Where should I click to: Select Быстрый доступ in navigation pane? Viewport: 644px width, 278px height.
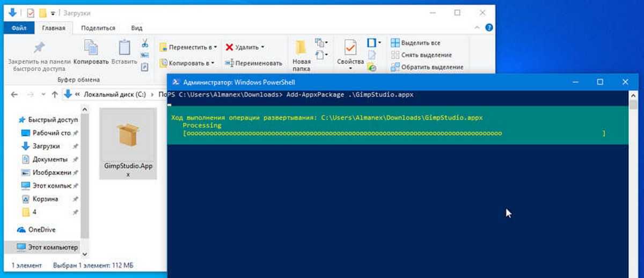[x=48, y=120]
